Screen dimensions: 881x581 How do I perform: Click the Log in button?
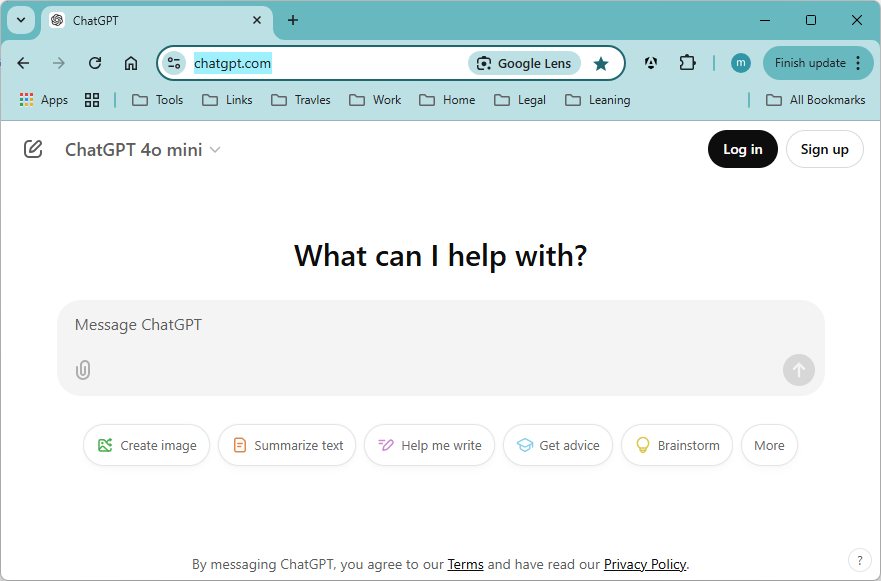(742, 149)
